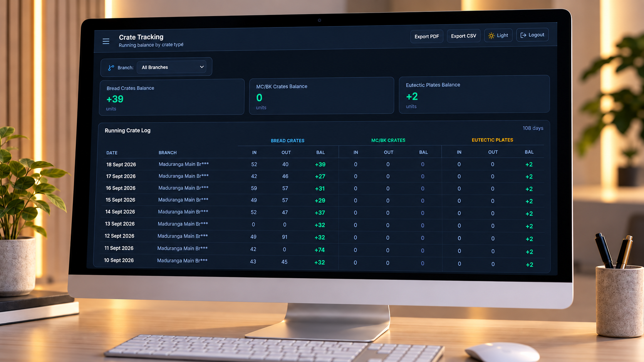Select the 10 Sept 2026 date cell

[x=119, y=260]
